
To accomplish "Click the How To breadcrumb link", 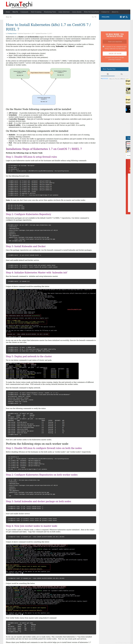I will pyautogui.click(x=9, y=17).
